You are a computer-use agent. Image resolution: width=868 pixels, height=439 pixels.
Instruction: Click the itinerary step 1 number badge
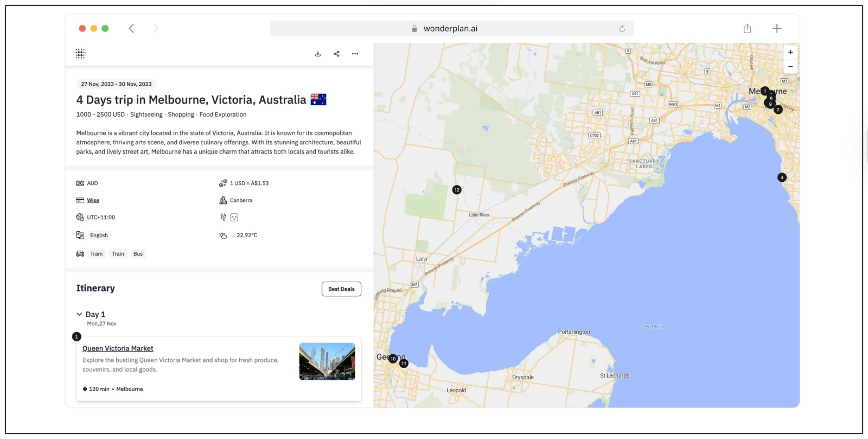tap(76, 337)
